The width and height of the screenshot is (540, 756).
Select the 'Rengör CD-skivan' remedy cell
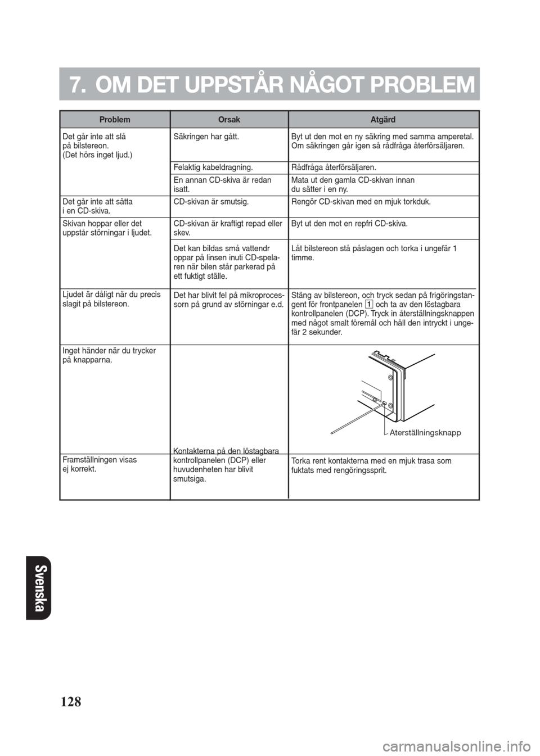pos(383,206)
